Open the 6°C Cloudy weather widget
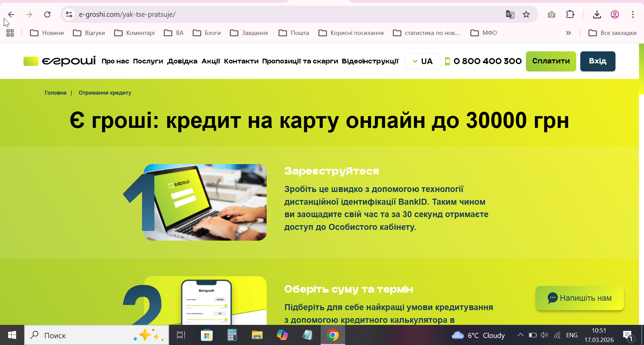The image size is (644, 345). click(x=478, y=335)
